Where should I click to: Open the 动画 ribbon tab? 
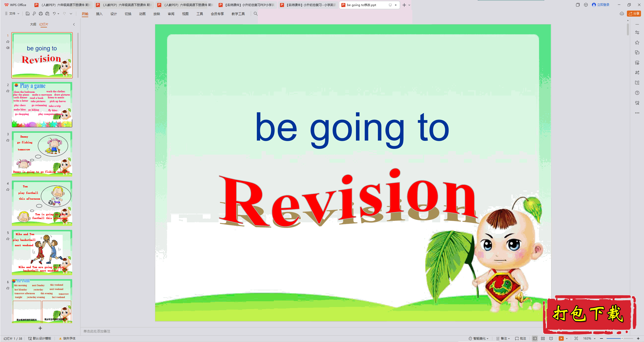142,14
